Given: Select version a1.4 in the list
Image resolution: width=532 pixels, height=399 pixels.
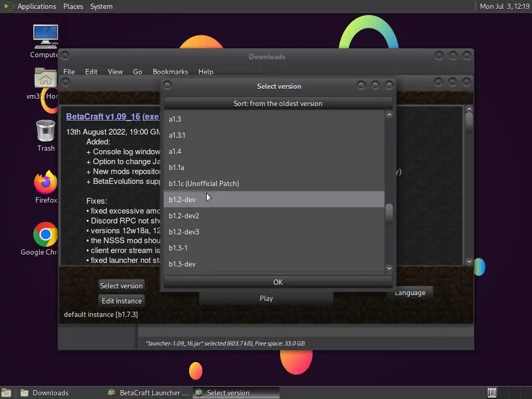Looking at the screenshot, I should [x=274, y=151].
